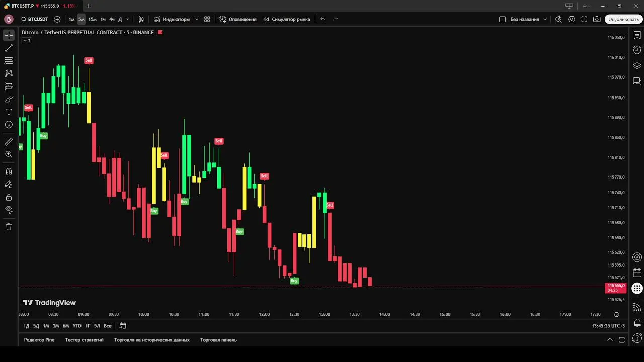Open time zone menu showing UTC+3
644x362 pixels.
[x=608, y=326]
